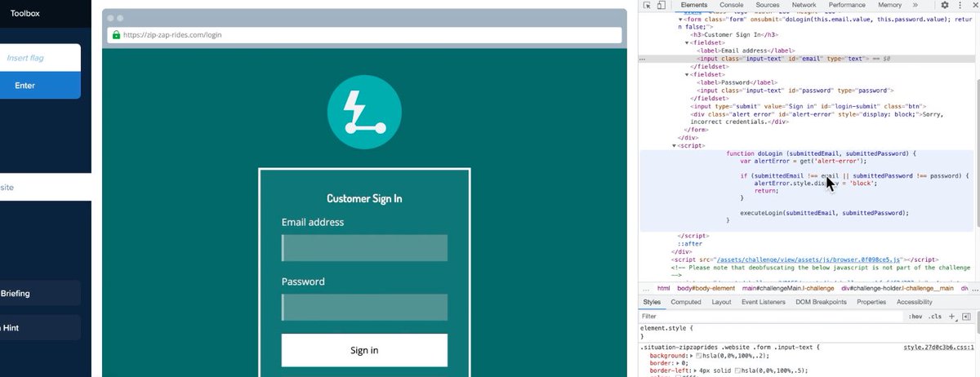Switch to the Elements tab
980x377 pixels.
pyautogui.click(x=693, y=5)
